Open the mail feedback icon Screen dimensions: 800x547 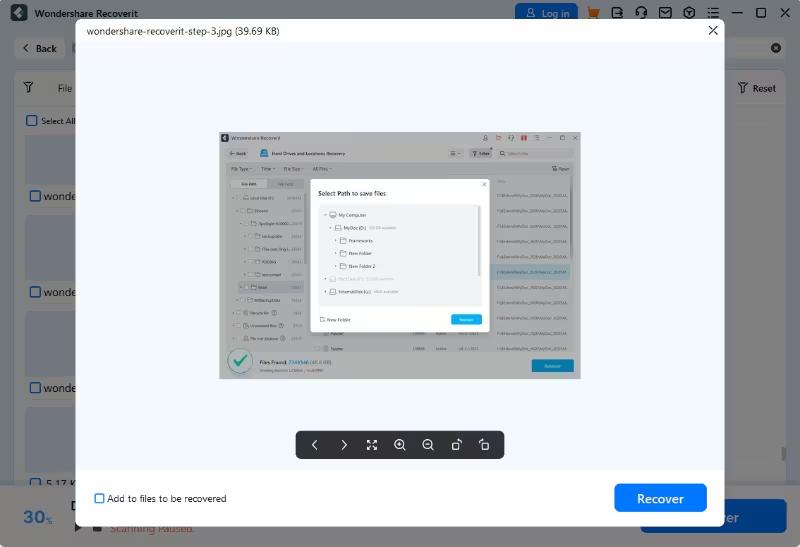pyautogui.click(x=665, y=13)
